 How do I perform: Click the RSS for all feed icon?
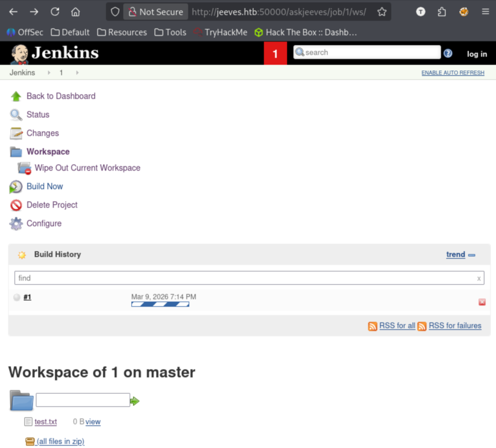[372, 326]
